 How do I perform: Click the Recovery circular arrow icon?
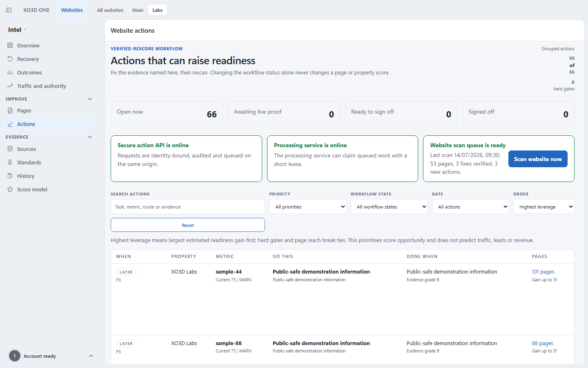pos(10,59)
